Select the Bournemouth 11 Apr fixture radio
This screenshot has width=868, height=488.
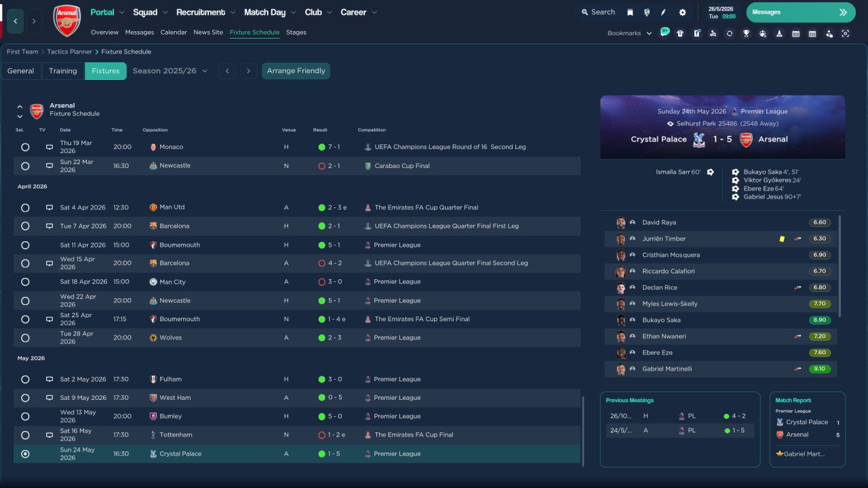pyautogui.click(x=25, y=245)
